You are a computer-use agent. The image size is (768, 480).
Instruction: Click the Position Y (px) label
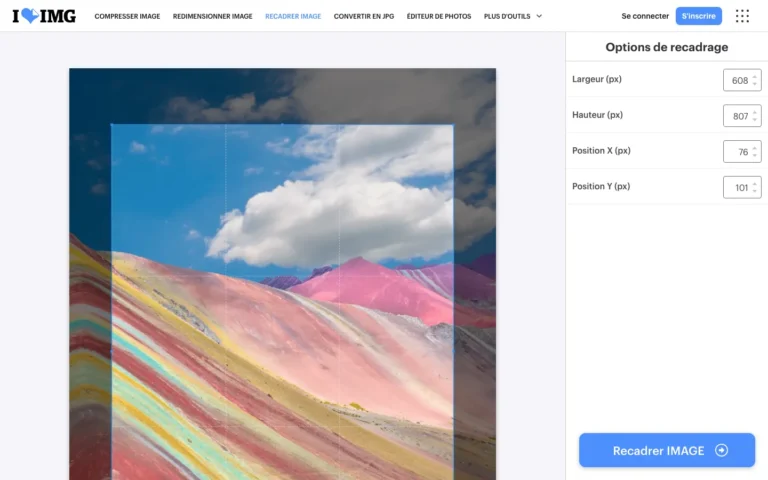[601, 187]
